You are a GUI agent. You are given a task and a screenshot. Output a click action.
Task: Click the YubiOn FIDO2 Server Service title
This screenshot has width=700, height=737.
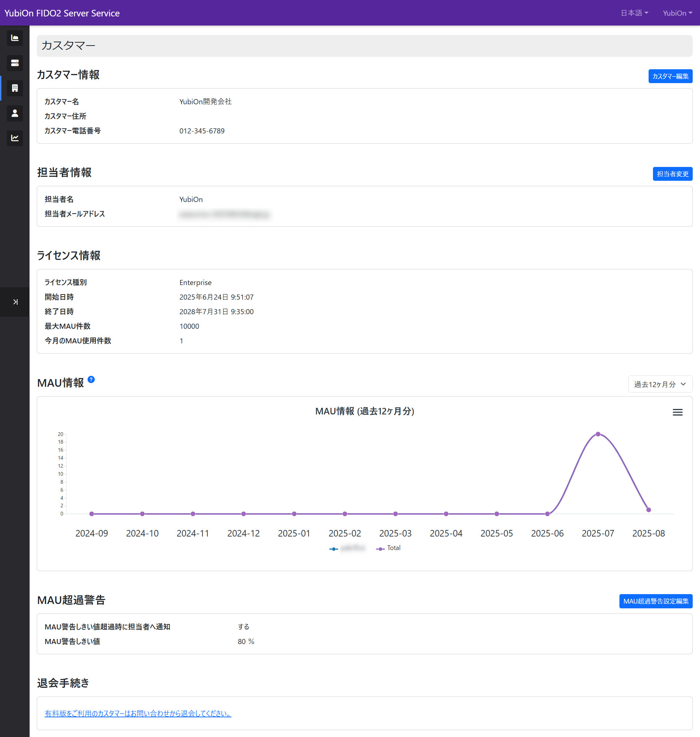click(x=62, y=13)
